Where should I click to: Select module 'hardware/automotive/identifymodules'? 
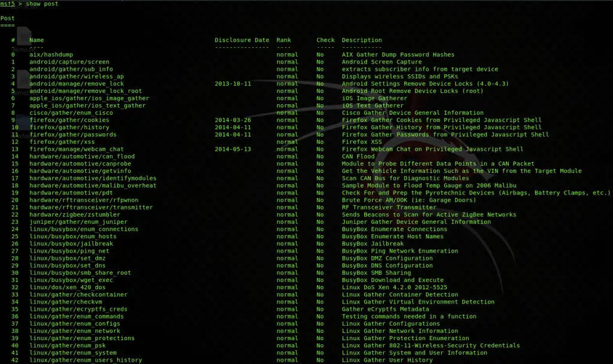tap(93, 178)
